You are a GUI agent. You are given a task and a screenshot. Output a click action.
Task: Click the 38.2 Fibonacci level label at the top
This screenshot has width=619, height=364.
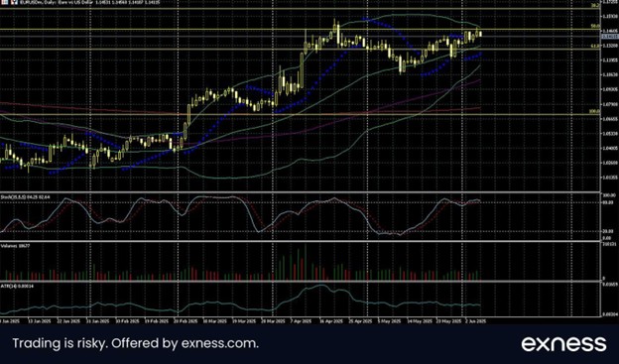click(596, 6)
